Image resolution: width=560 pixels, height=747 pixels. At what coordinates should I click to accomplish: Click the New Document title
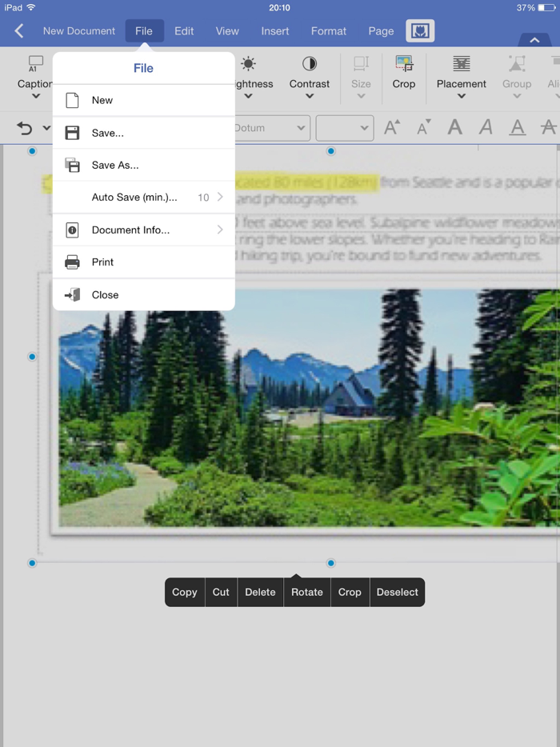[79, 31]
